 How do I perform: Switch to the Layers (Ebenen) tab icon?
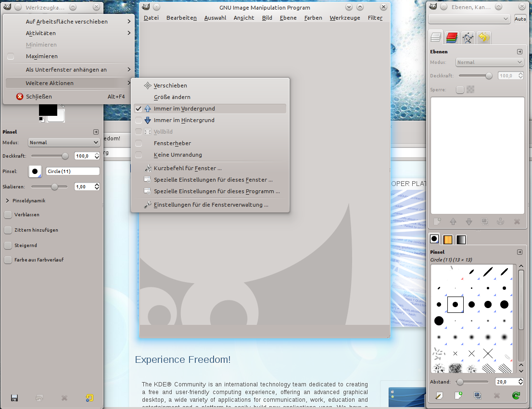pos(436,37)
